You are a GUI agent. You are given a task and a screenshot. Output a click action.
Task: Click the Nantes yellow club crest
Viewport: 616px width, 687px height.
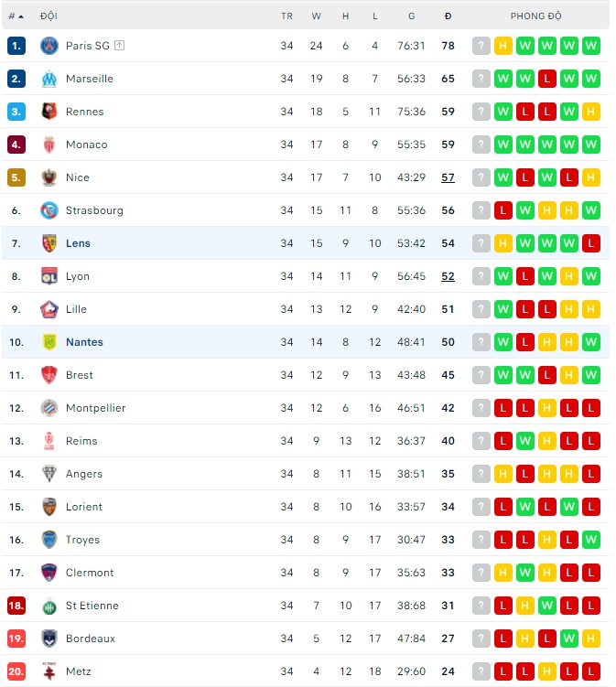[x=49, y=342]
